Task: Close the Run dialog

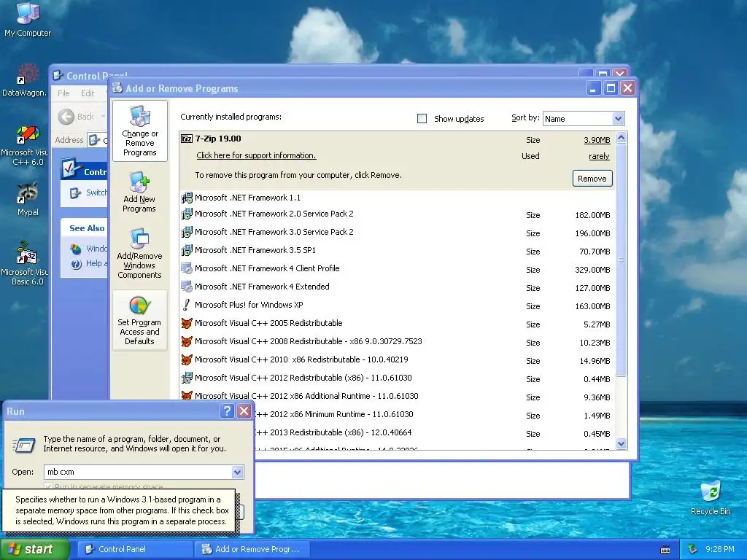Action: click(244, 411)
